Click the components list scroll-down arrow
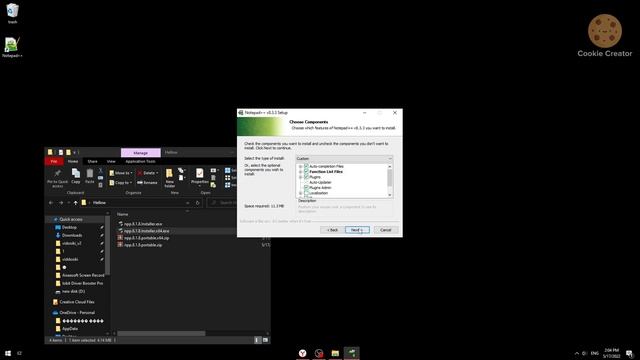Viewport: 640px width, 360px height. point(390,195)
